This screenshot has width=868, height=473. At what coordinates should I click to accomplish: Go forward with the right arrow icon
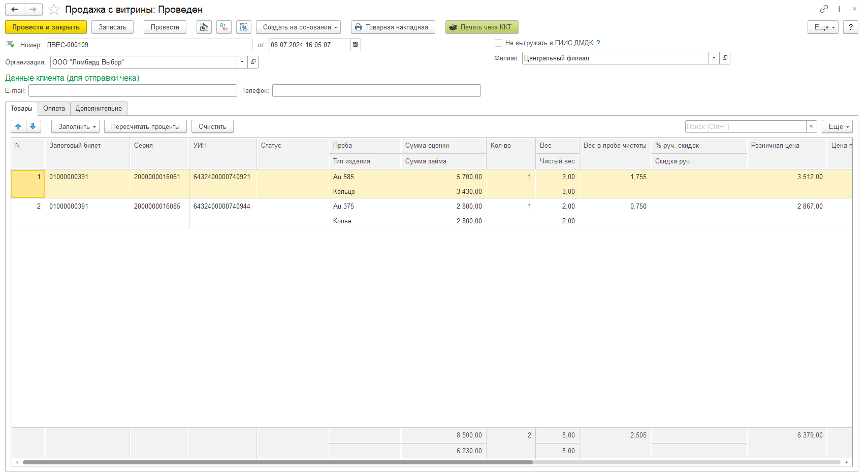[33, 9]
